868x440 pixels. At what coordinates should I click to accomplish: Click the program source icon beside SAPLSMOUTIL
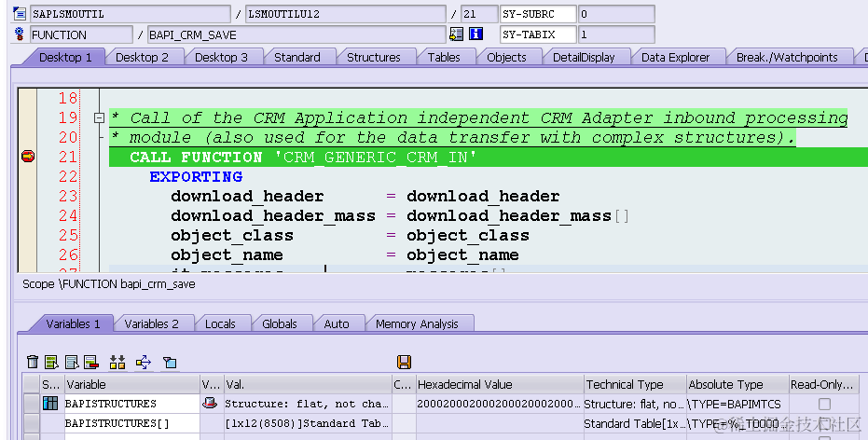point(20,13)
